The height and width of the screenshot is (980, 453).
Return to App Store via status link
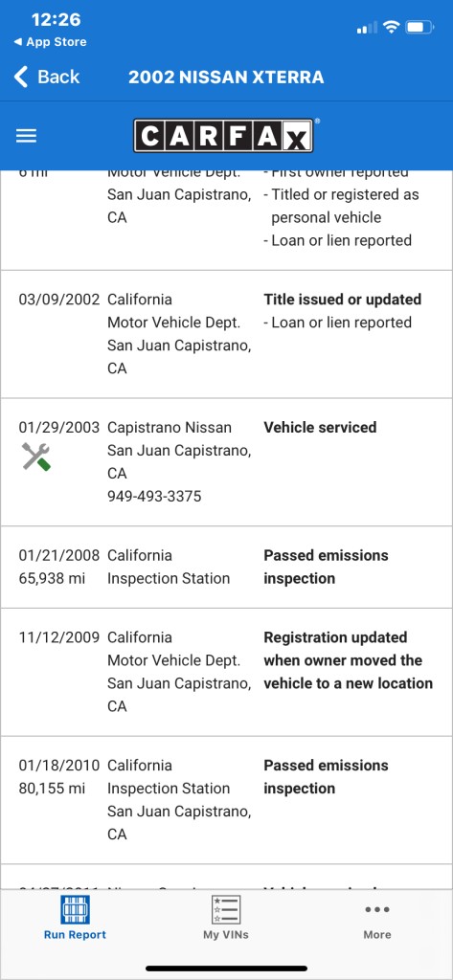pos(50,42)
